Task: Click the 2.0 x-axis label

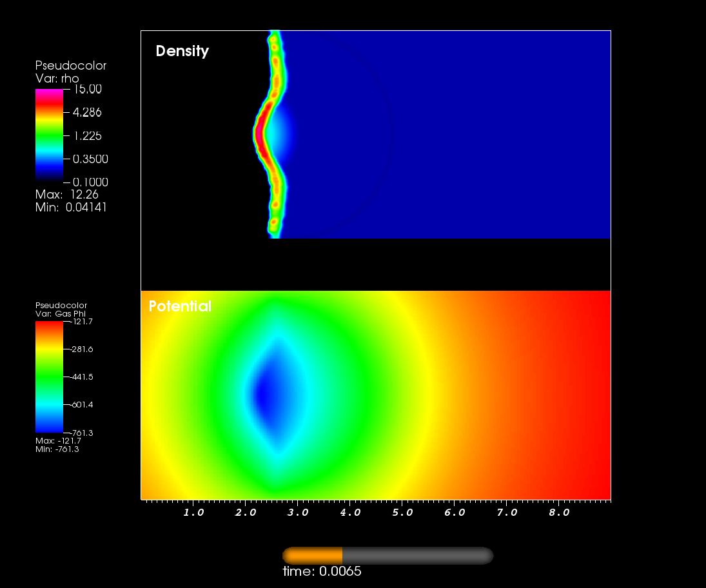Action: click(x=246, y=513)
